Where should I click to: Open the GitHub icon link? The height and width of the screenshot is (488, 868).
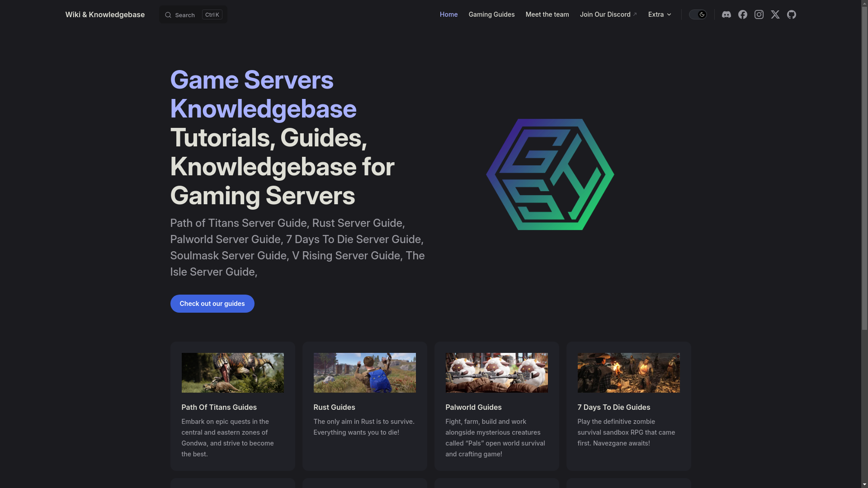(x=792, y=14)
